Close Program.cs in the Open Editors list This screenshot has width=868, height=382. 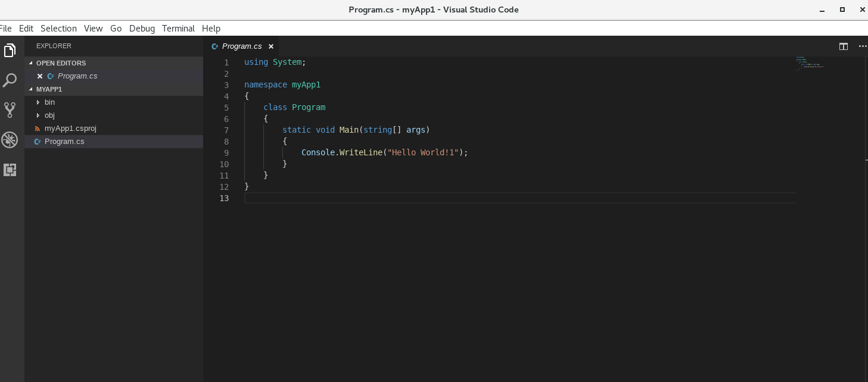pos(40,76)
